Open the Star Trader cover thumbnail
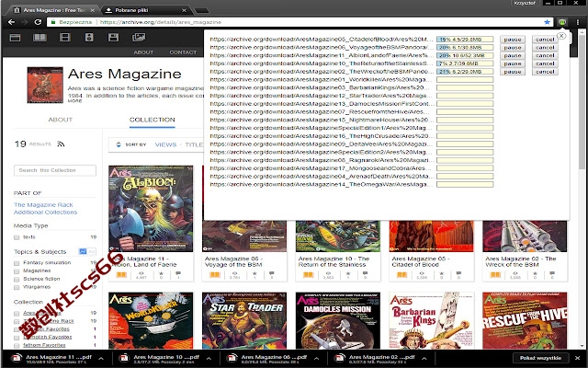The height and width of the screenshot is (368, 588). [244, 321]
